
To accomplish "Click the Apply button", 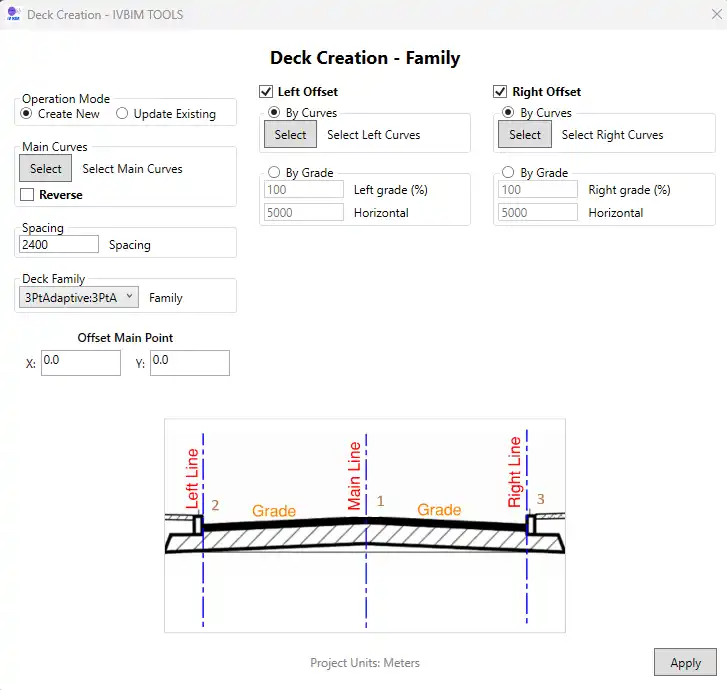I will coord(685,663).
